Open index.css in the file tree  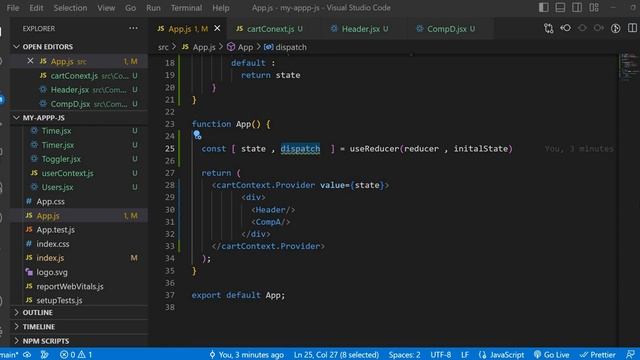click(x=78, y=244)
